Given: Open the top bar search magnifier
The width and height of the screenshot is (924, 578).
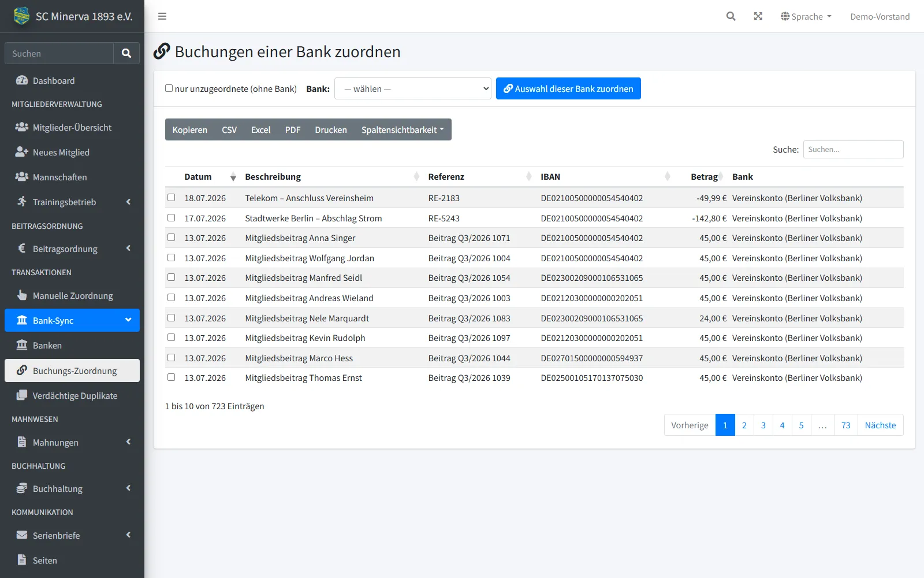Looking at the screenshot, I should point(731,16).
